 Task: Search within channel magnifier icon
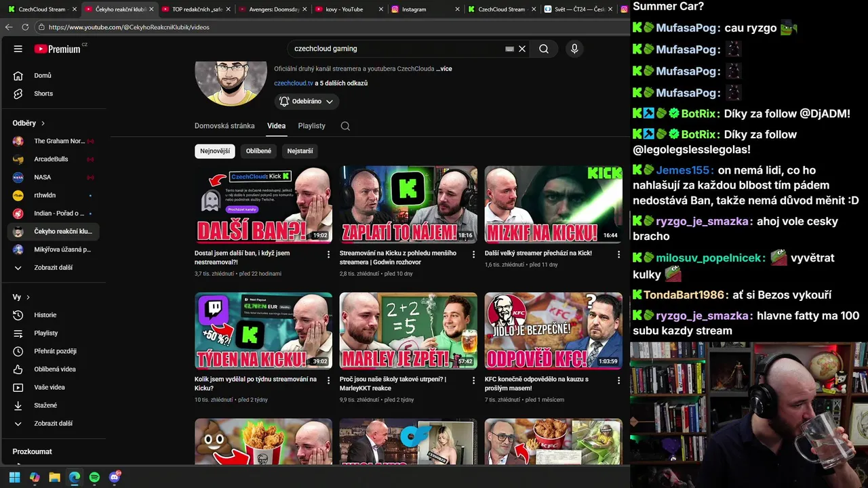345,126
